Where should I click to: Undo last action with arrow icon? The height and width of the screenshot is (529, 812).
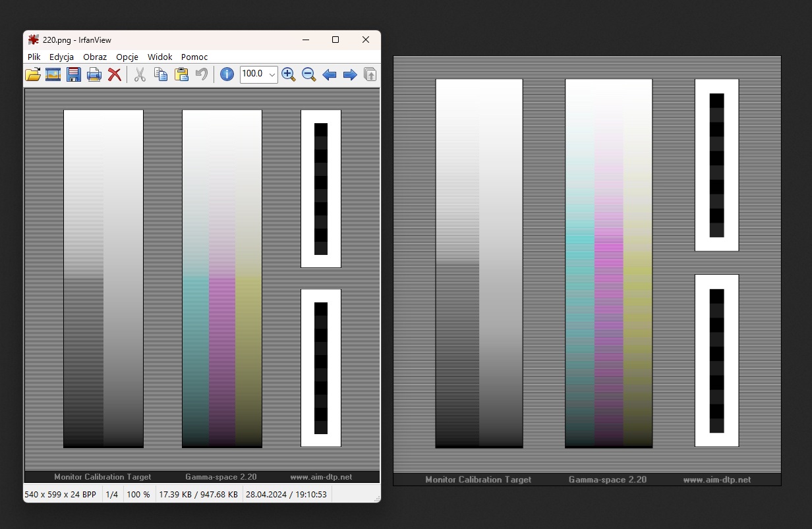coord(202,74)
